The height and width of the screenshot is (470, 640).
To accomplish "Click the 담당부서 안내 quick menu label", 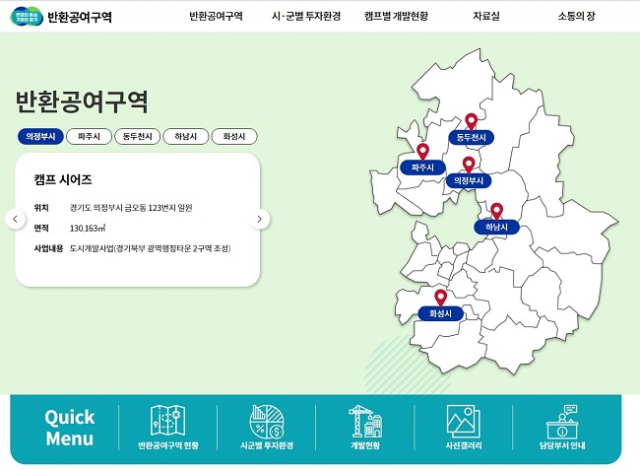I will pos(562,445).
